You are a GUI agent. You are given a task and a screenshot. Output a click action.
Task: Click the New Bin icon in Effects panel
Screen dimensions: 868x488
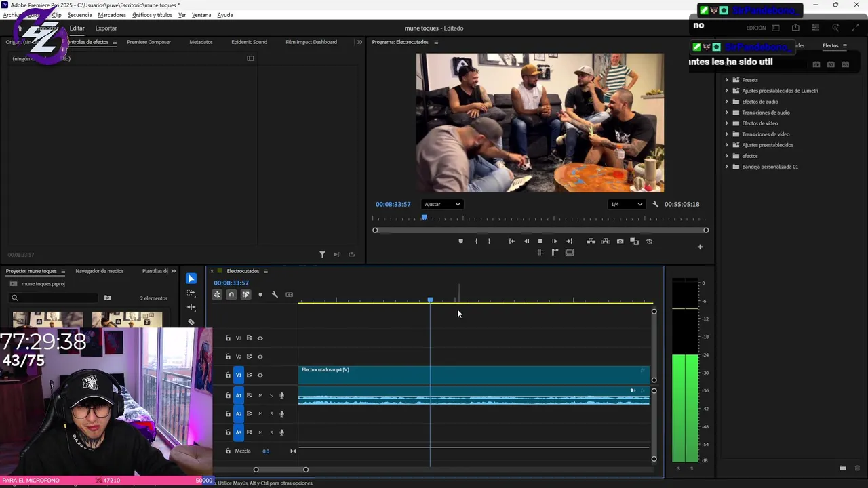click(843, 468)
